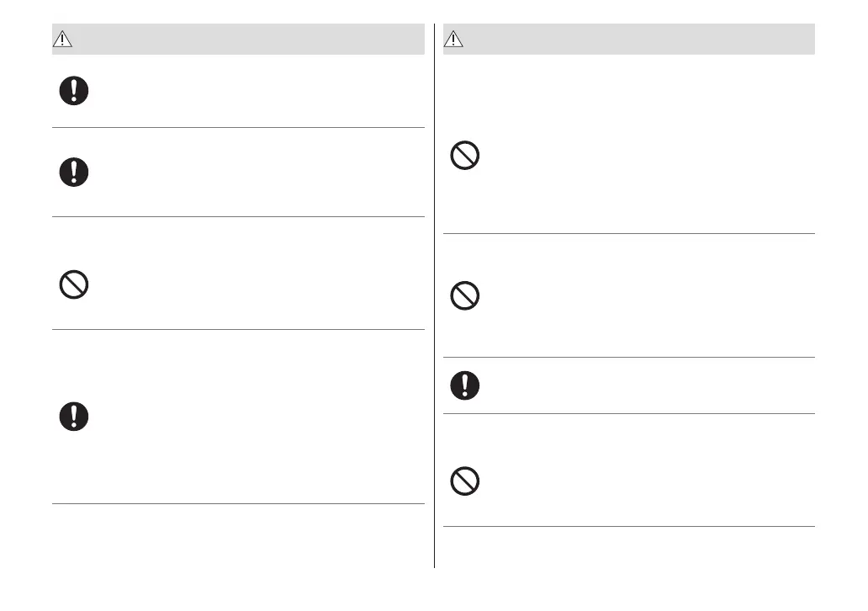Image resolution: width=868 pixels, height=611 pixels.
Task: Click the divider line below the left prohibition icon
Action: (x=238, y=329)
